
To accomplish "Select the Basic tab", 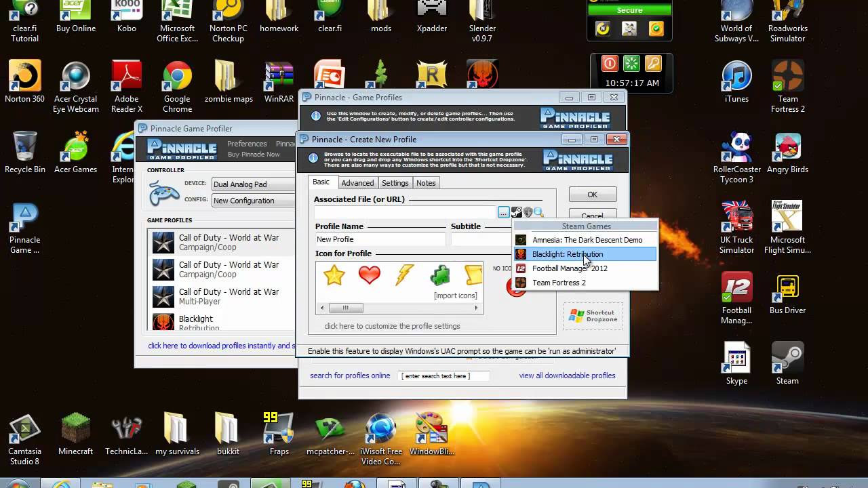I will click(321, 182).
